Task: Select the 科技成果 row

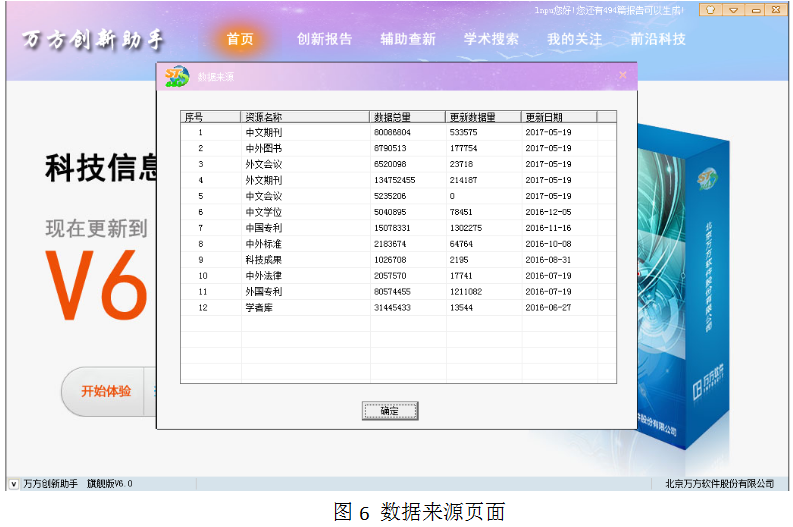Action: click(399, 260)
